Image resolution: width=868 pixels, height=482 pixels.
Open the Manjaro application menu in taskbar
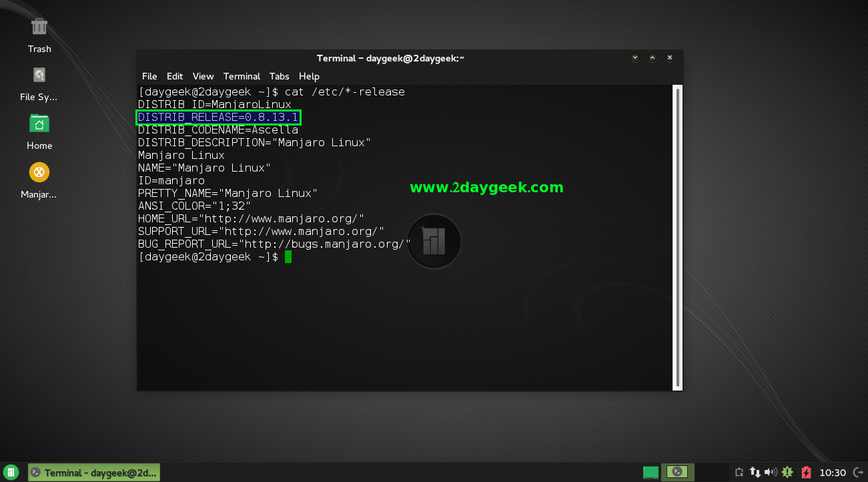click(x=11, y=473)
